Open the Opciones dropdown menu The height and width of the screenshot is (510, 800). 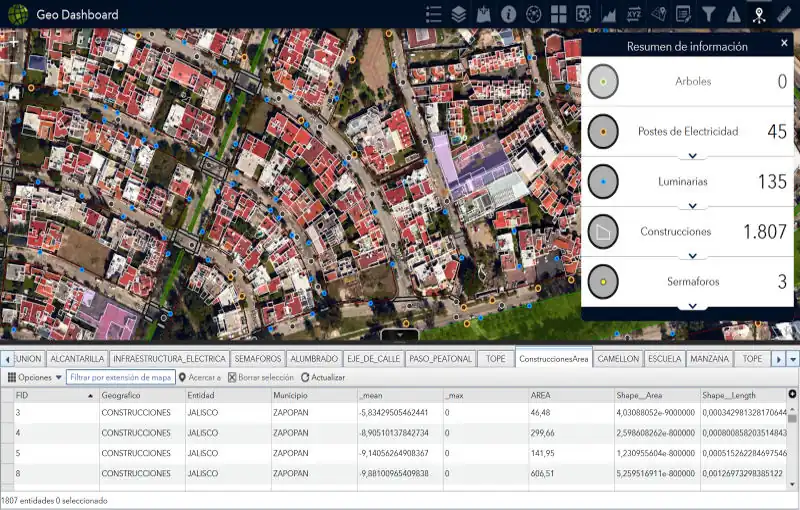click(x=35, y=377)
